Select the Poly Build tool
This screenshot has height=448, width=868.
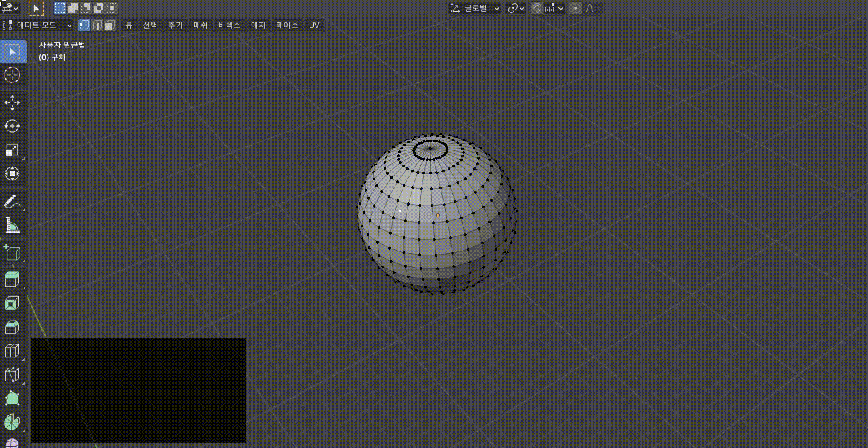[x=12, y=398]
